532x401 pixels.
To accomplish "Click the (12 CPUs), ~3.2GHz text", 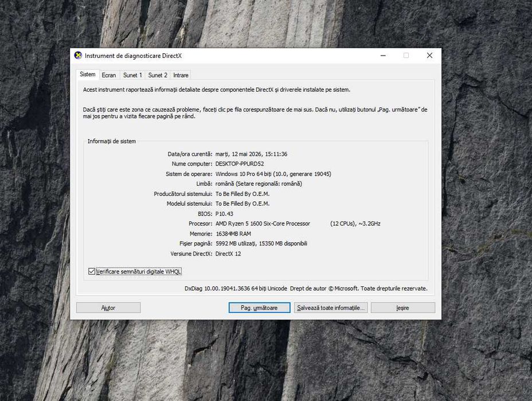I will (x=355, y=224).
